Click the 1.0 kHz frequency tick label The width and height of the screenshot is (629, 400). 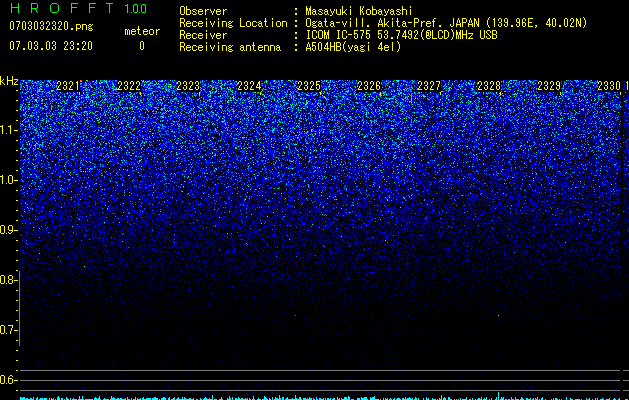8,180
